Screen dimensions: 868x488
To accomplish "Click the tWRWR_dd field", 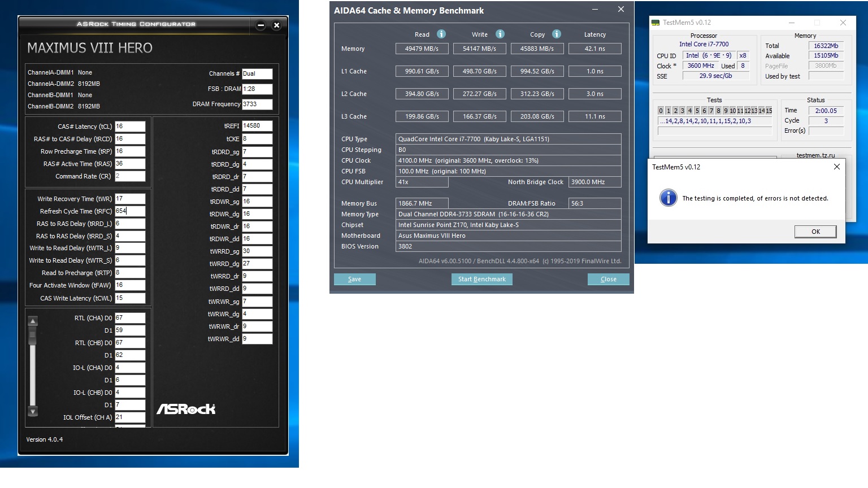I will click(x=257, y=339).
